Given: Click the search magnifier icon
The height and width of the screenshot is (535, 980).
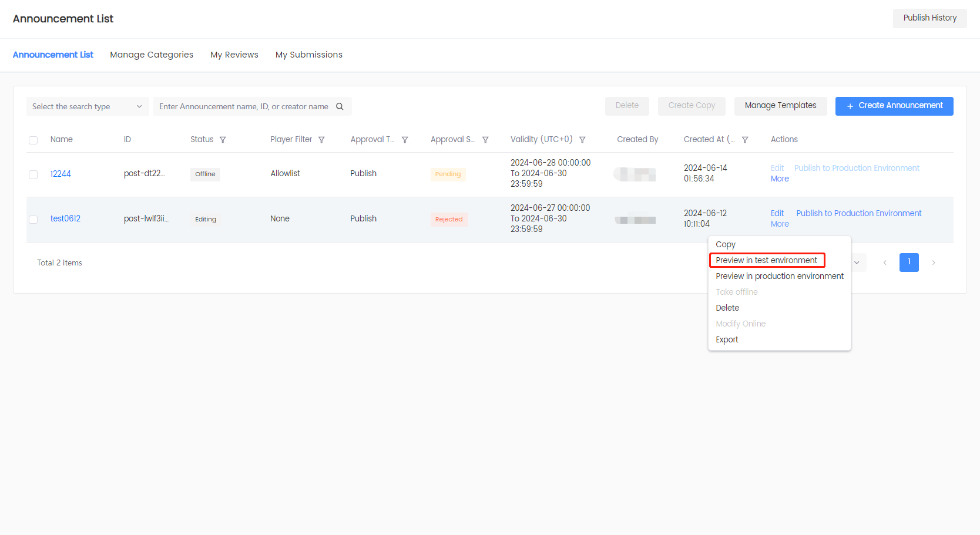Looking at the screenshot, I should (340, 106).
